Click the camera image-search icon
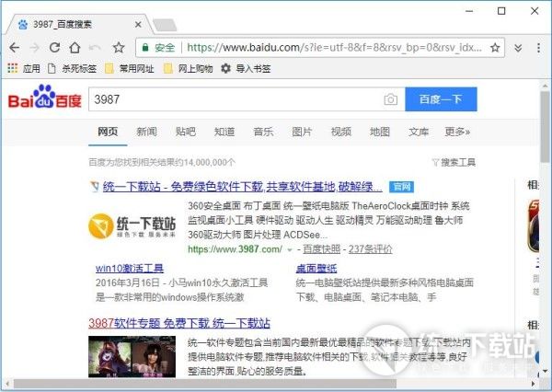Screen dimensions: 552x392 [x=390, y=99]
